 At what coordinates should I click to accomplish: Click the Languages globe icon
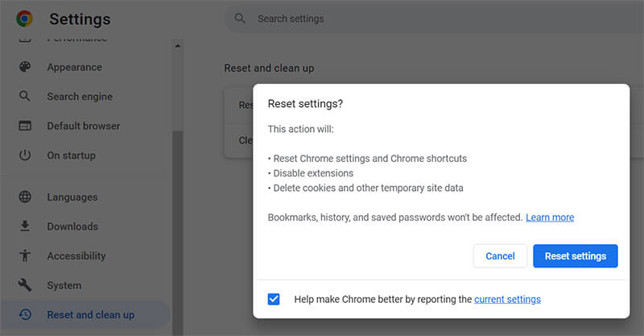25,197
